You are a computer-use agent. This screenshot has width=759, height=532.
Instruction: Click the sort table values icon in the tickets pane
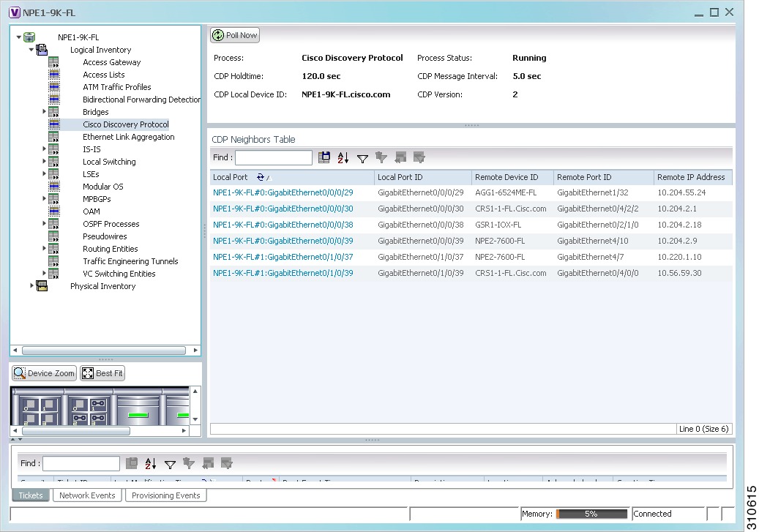pos(151,463)
